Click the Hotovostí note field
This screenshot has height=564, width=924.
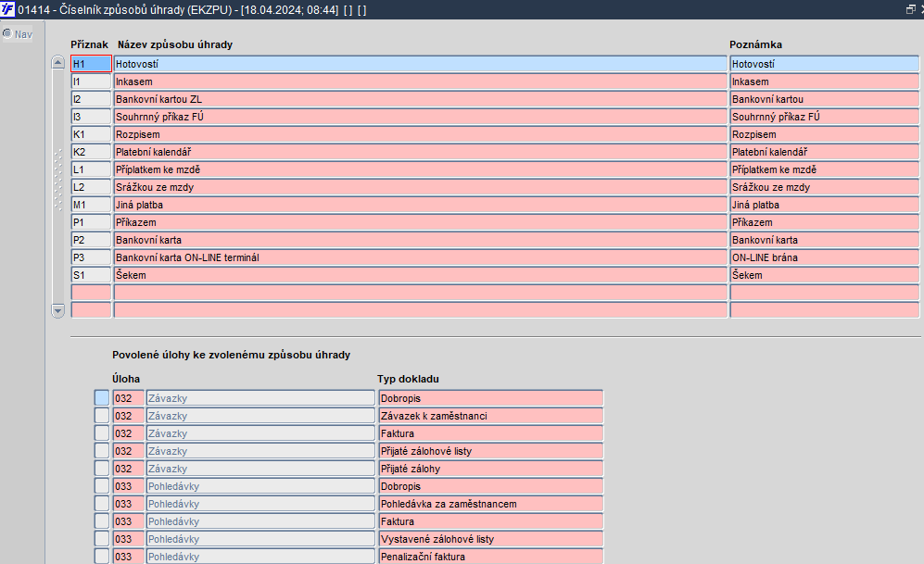[825, 64]
